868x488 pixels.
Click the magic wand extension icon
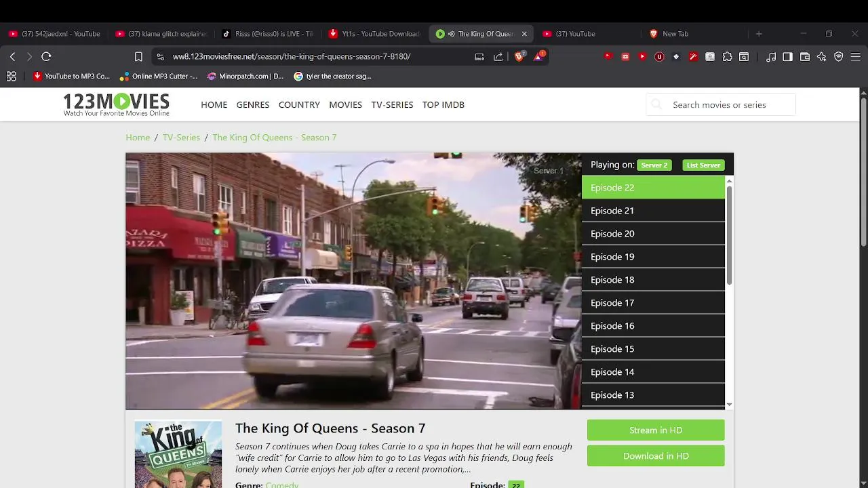[693, 57]
